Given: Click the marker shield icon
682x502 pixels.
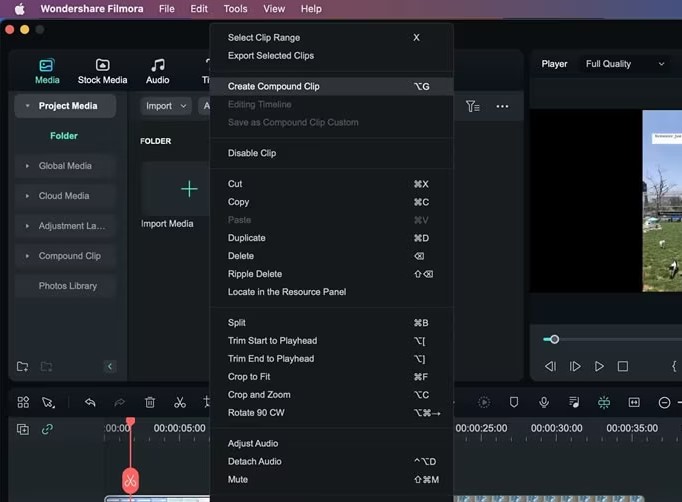Looking at the screenshot, I should click(x=514, y=402).
